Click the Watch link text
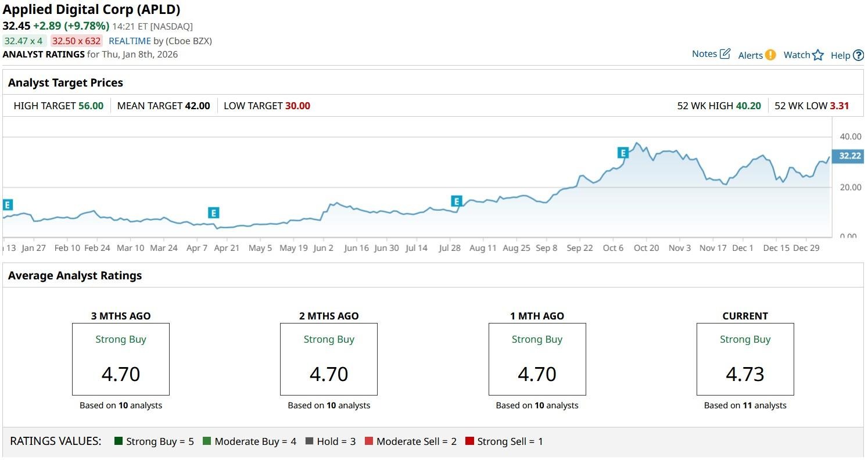The height and width of the screenshot is (460, 868). [x=797, y=55]
